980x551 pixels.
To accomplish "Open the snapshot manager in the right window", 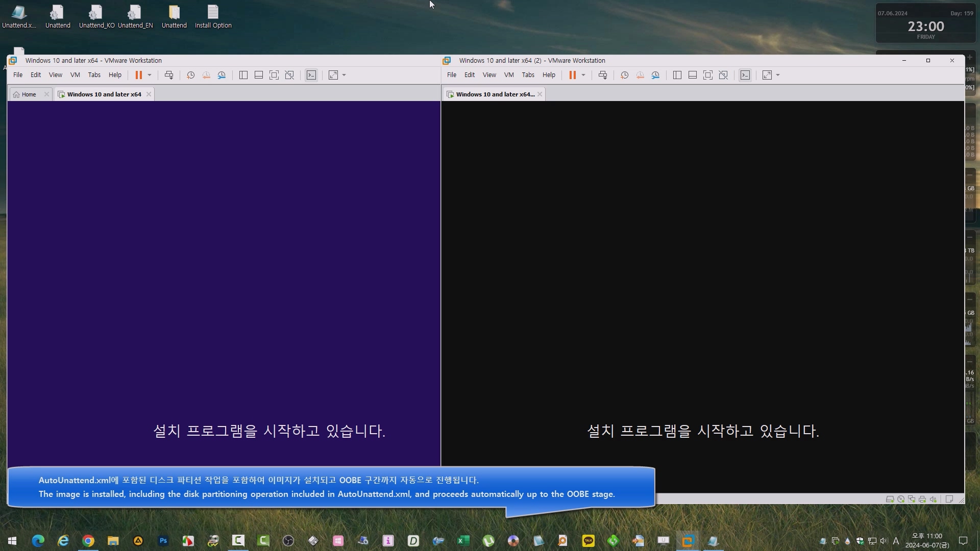I will pos(655,75).
